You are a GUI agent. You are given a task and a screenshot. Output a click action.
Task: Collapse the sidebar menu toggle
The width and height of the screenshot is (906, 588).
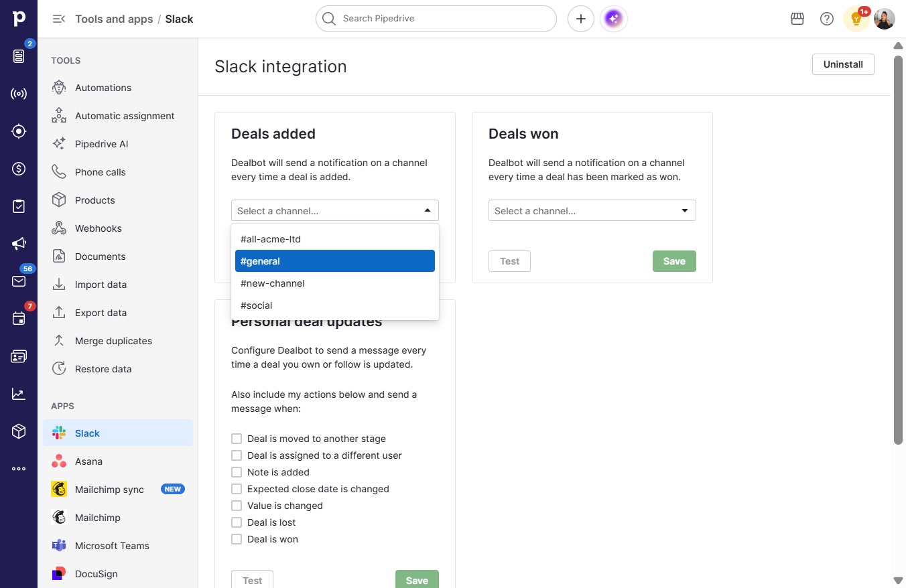(x=59, y=19)
